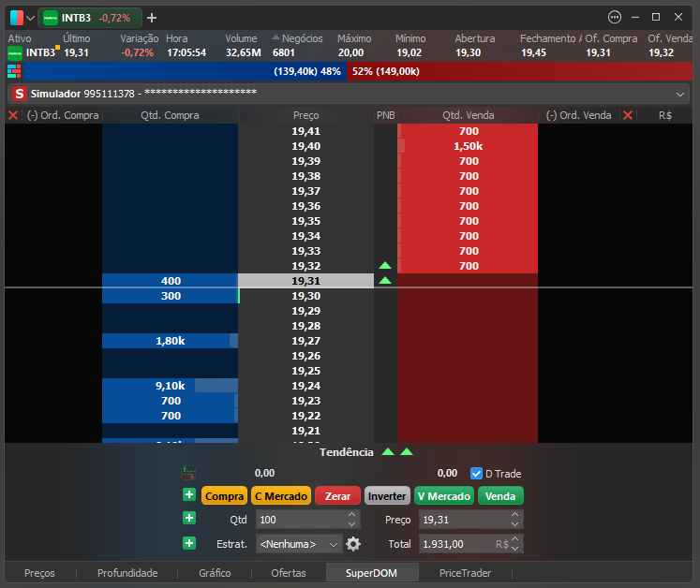The image size is (700, 588).
Task: Click the Zerar button
Action: (337, 496)
